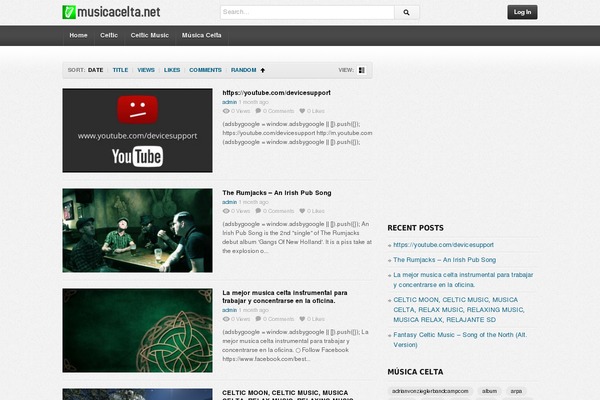
Task: Click the green harp logo icon
Action: pos(69,12)
